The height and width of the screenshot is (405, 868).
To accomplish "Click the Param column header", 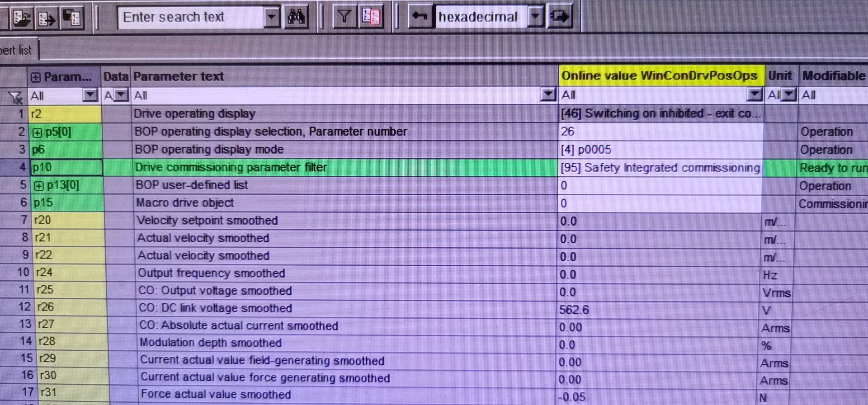I will pyautogui.click(x=64, y=77).
